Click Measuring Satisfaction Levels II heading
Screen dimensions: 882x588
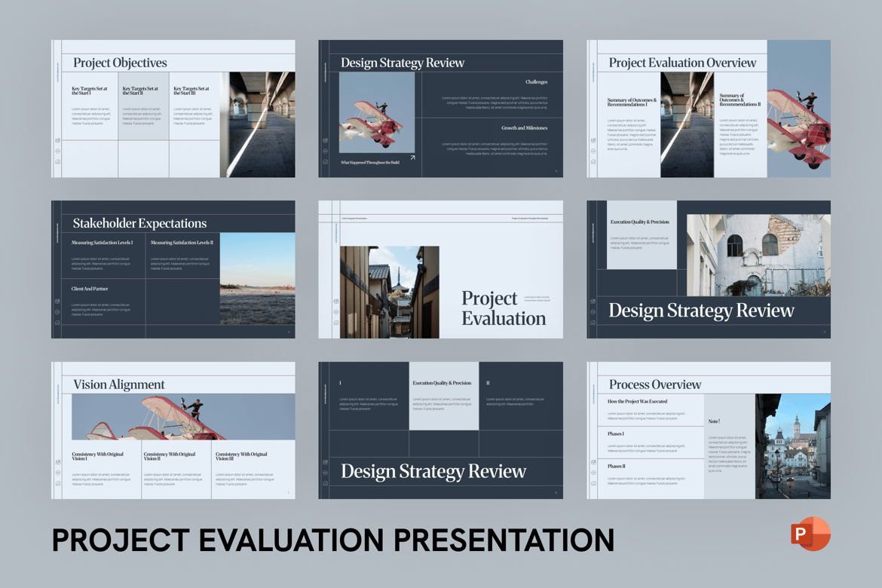pos(182,243)
